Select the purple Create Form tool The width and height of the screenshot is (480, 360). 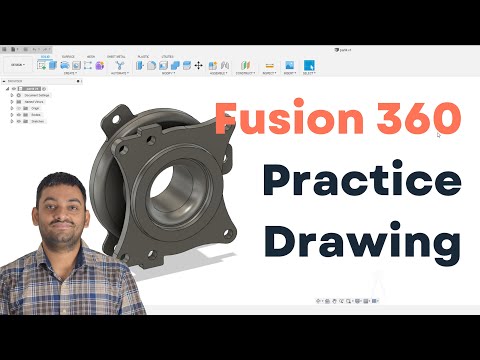(x=99, y=65)
